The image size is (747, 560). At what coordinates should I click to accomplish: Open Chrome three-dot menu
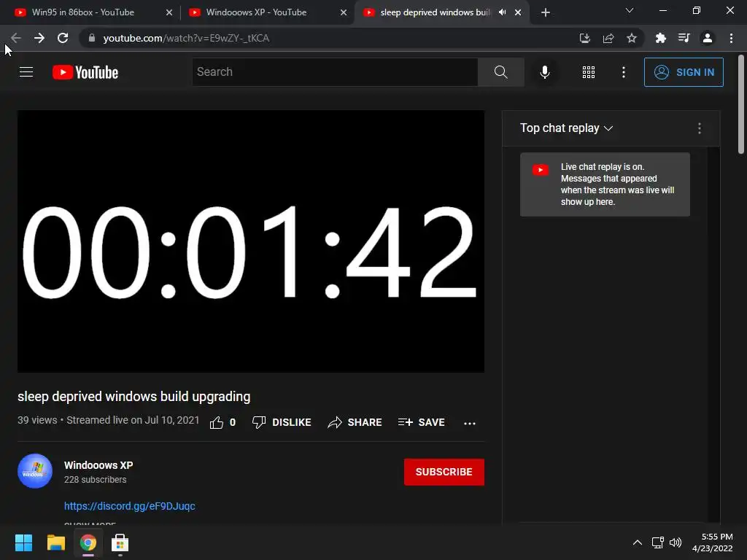tap(731, 38)
